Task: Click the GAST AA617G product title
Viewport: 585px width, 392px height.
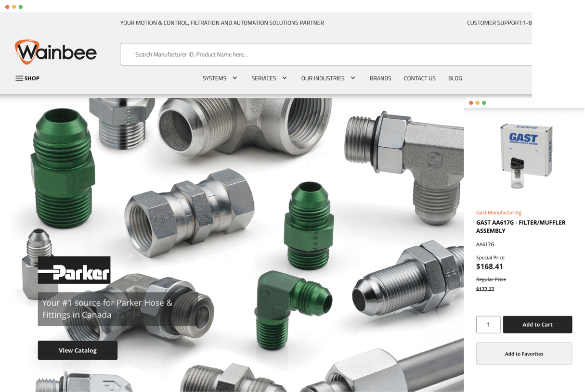Action: [520, 227]
